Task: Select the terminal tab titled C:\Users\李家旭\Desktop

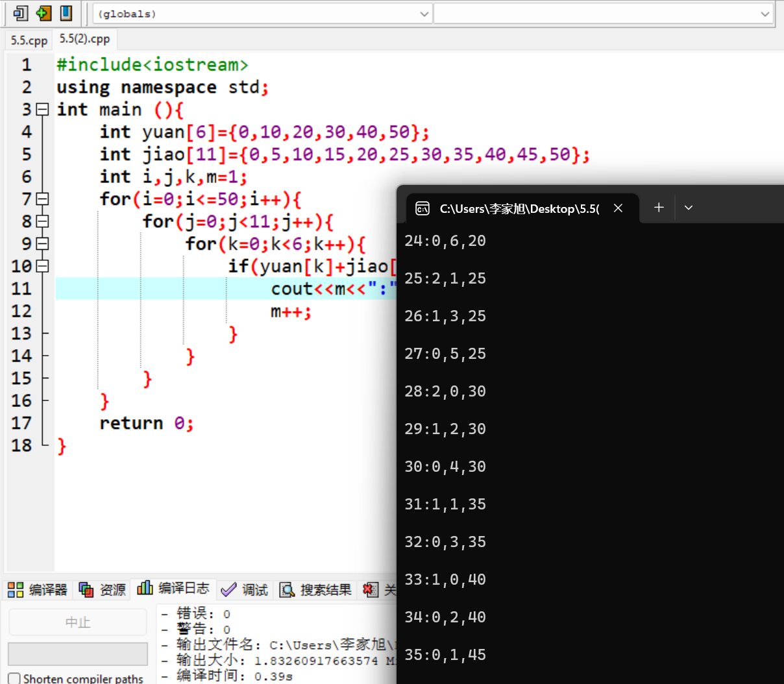Action: click(x=519, y=208)
